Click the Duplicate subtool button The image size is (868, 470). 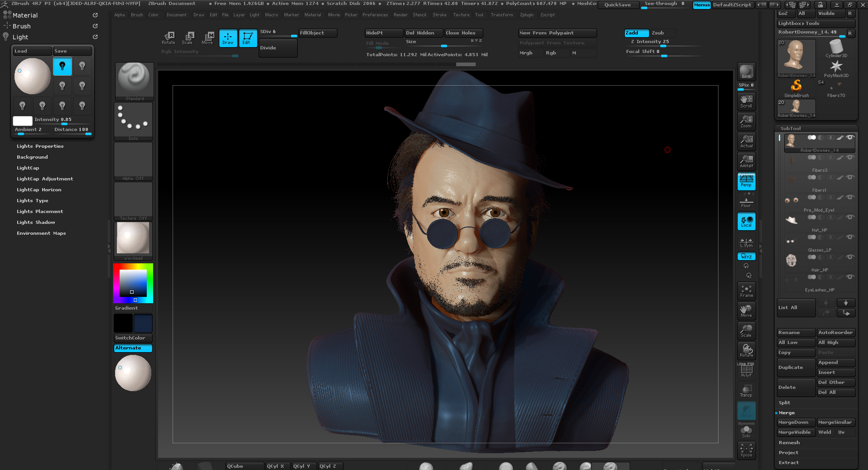coord(796,368)
